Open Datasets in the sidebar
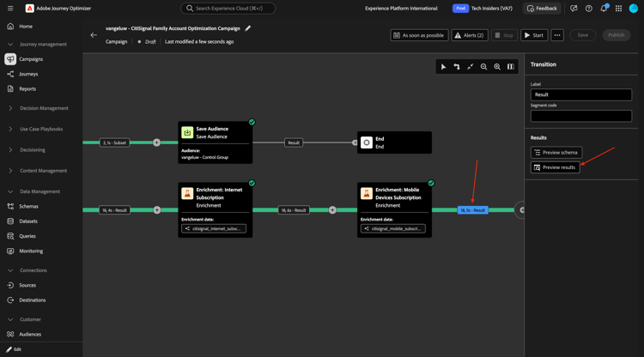This screenshot has width=644, height=357. (28, 221)
